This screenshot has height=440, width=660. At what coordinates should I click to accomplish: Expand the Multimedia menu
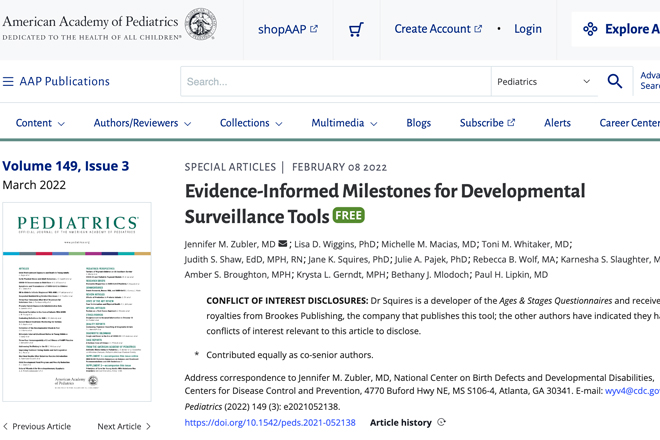(344, 123)
